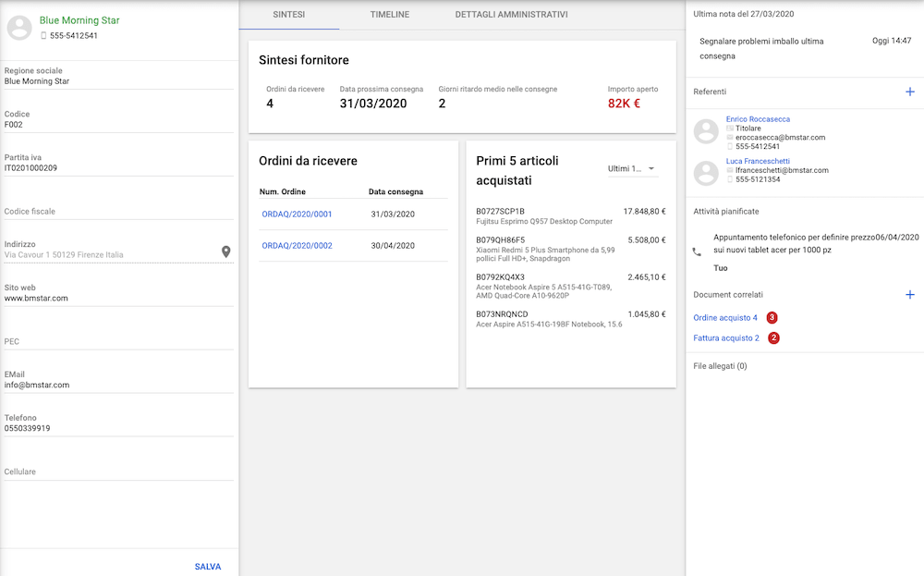The height and width of the screenshot is (576, 924).
Task: Click the 31/03/2020 next delivery date value
Action: point(373,104)
